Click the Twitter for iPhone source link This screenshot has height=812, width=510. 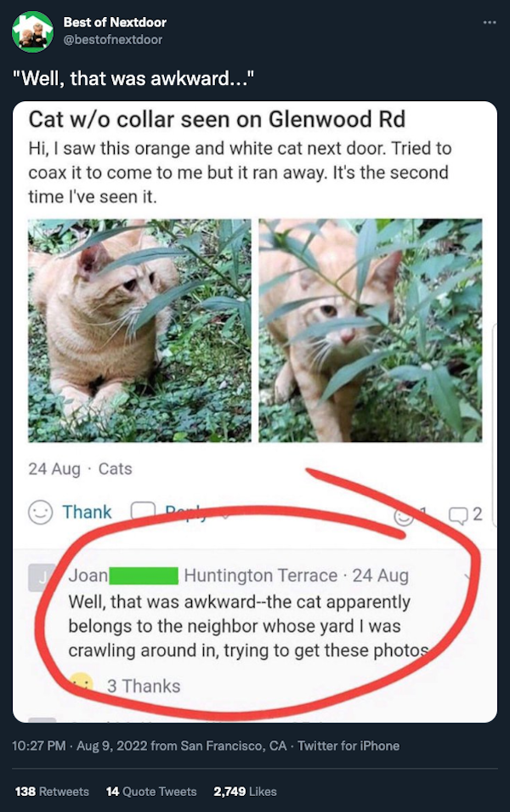348,746
